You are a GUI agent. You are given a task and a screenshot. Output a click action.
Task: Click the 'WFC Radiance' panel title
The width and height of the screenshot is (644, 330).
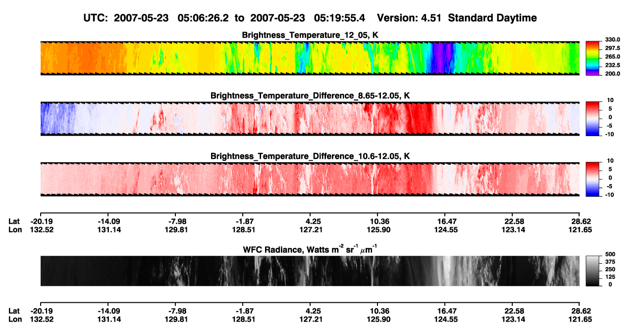pos(310,249)
